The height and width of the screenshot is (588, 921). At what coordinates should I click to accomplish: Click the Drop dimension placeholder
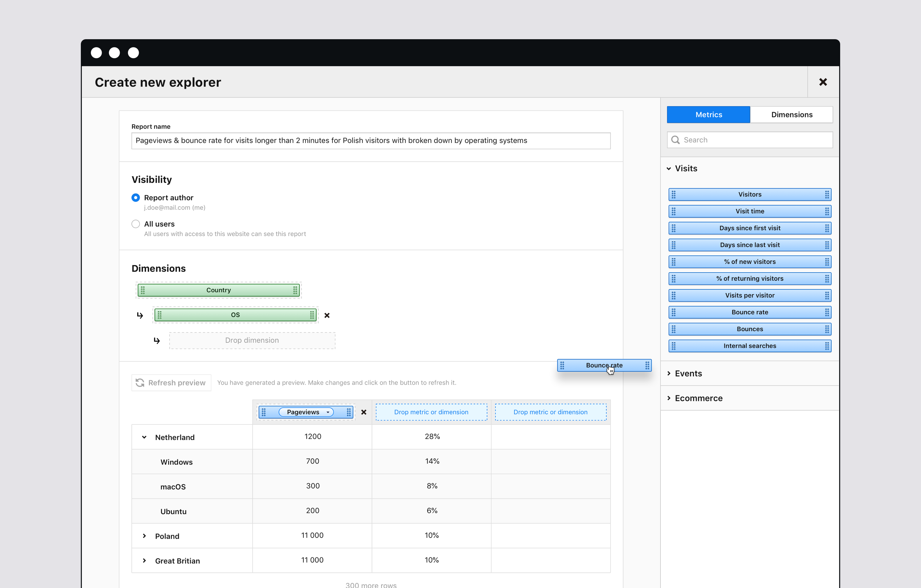pyautogui.click(x=252, y=340)
